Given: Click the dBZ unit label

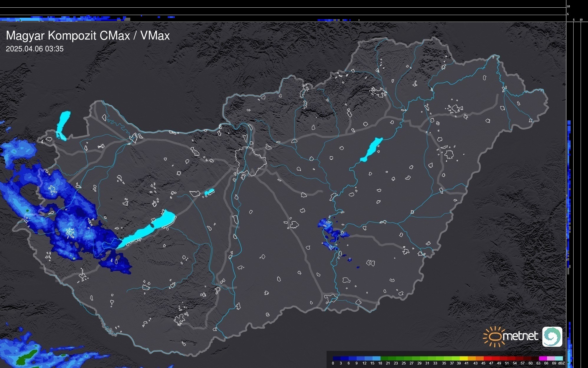Looking at the screenshot, I should (561, 363).
